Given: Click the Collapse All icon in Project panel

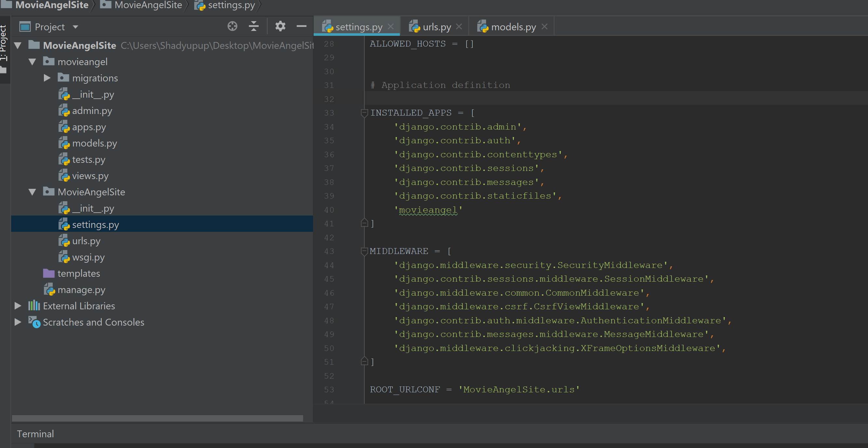Looking at the screenshot, I should pyautogui.click(x=253, y=26).
